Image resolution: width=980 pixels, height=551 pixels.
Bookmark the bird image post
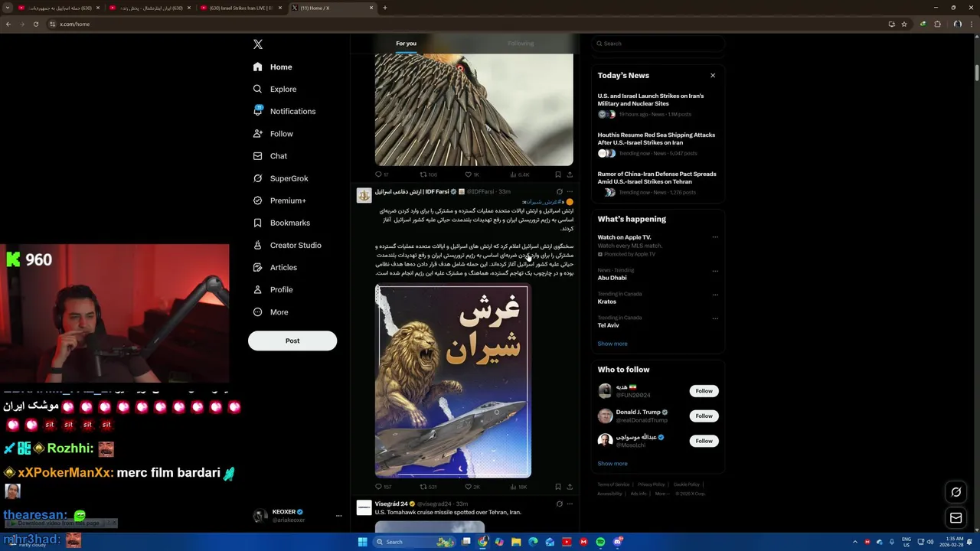(557, 174)
